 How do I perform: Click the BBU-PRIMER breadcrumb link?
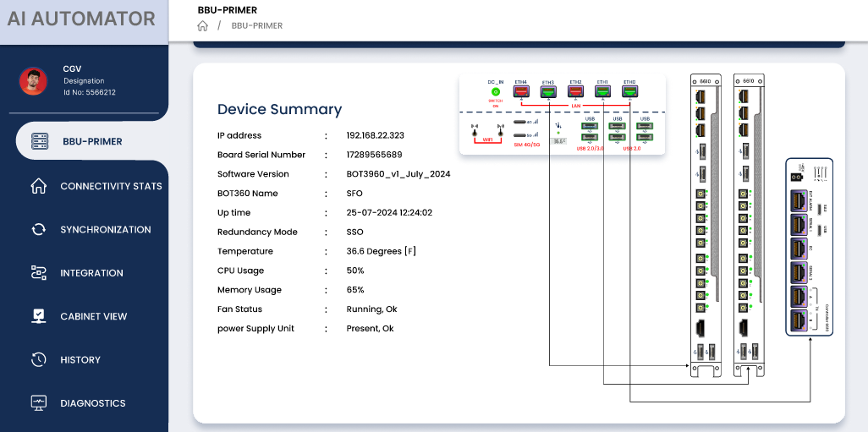click(256, 25)
